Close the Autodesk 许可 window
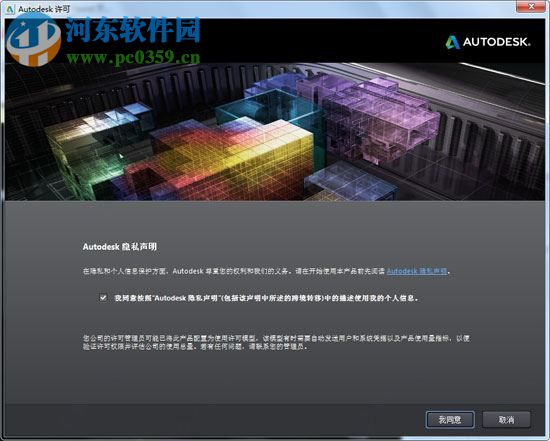The height and width of the screenshot is (441, 550). pyautogui.click(x=531, y=6)
